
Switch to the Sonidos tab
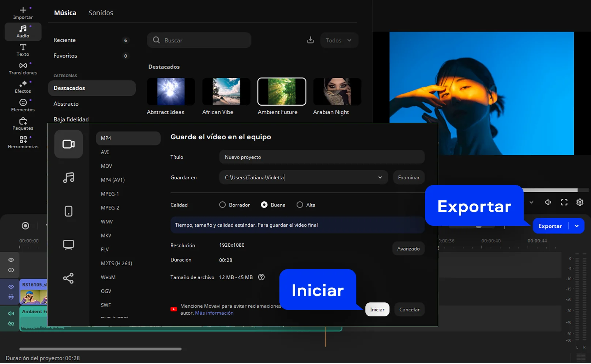pos(101,13)
